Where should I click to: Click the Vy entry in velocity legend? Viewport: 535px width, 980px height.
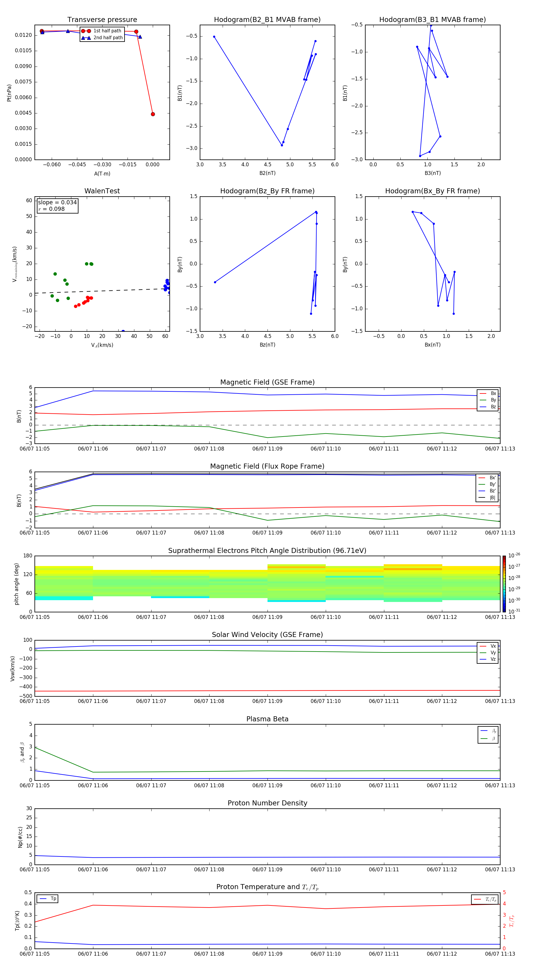click(x=488, y=653)
